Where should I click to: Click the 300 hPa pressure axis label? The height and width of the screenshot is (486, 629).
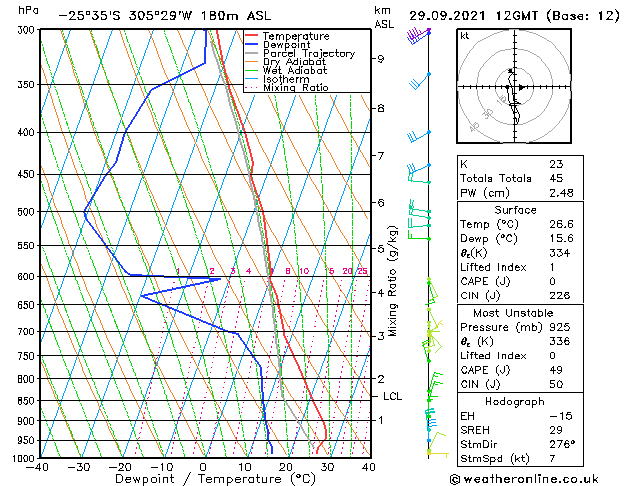point(26,30)
